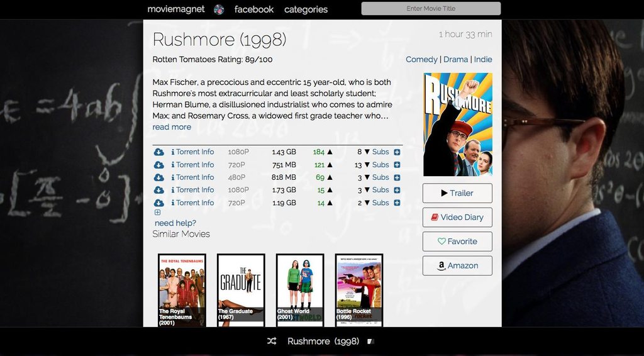644x356 pixels.
Task: Expand plus icon on the 1.19 GB row
Action: pos(397,203)
